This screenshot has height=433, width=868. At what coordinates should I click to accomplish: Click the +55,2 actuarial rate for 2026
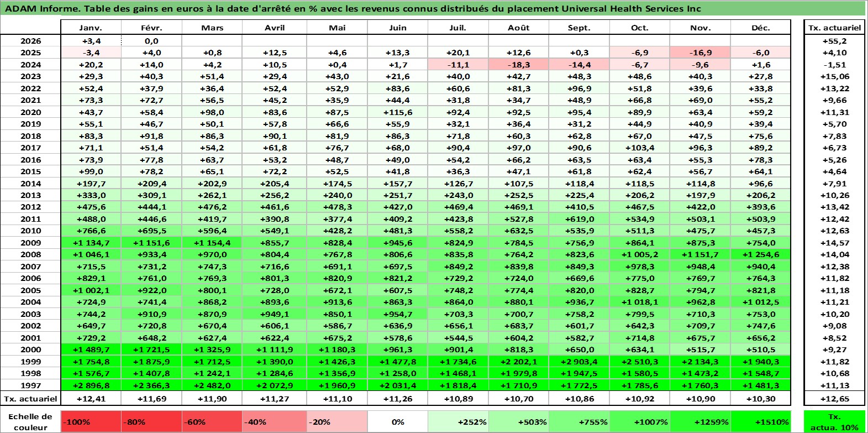[834, 41]
